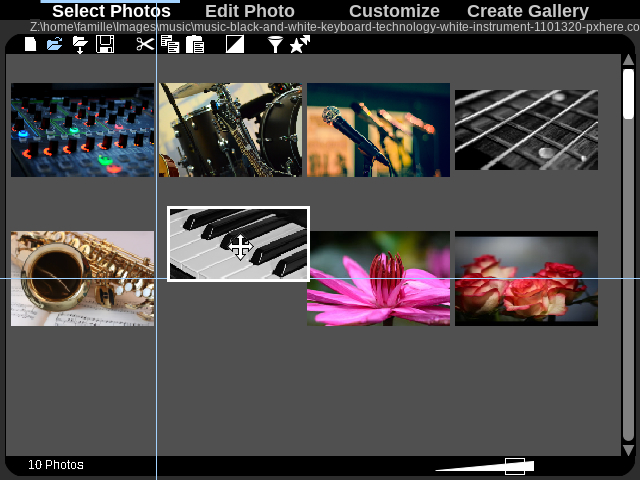640x480 pixels.
Task: Select the guitar strings black-and-white thumbnail
Action: click(527, 130)
